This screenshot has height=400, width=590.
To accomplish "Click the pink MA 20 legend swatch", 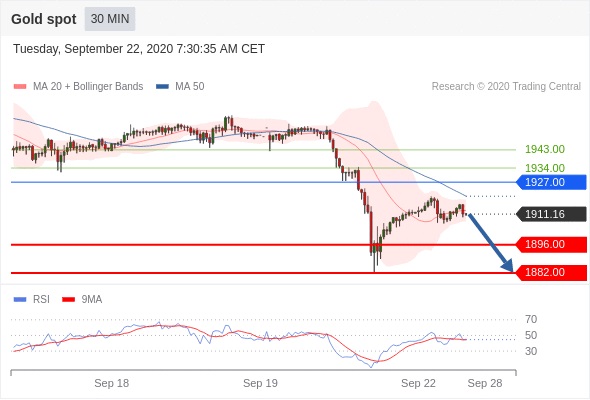I will click(20, 87).
